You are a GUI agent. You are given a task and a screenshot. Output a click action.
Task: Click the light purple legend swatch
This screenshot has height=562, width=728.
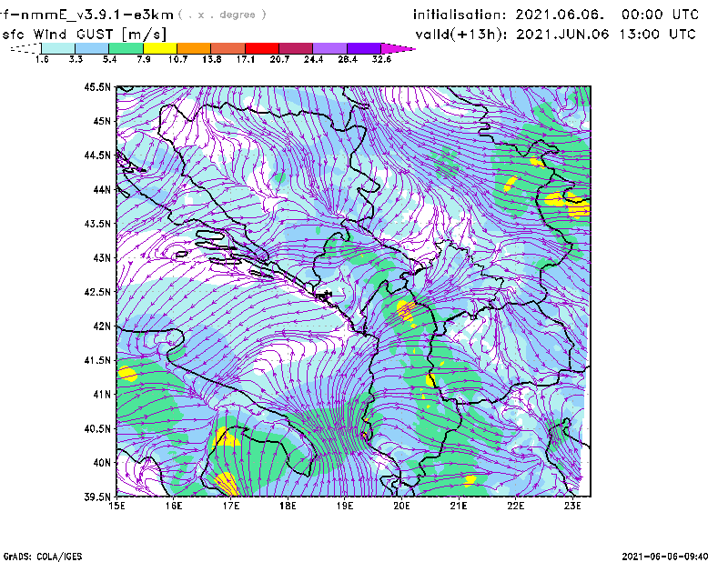330,48
